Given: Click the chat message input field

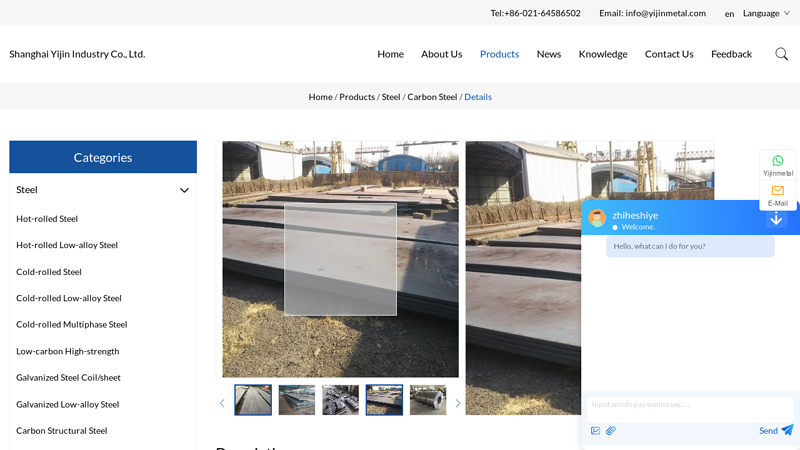Looking at the screenshot, I should click(x=690, y=409).
